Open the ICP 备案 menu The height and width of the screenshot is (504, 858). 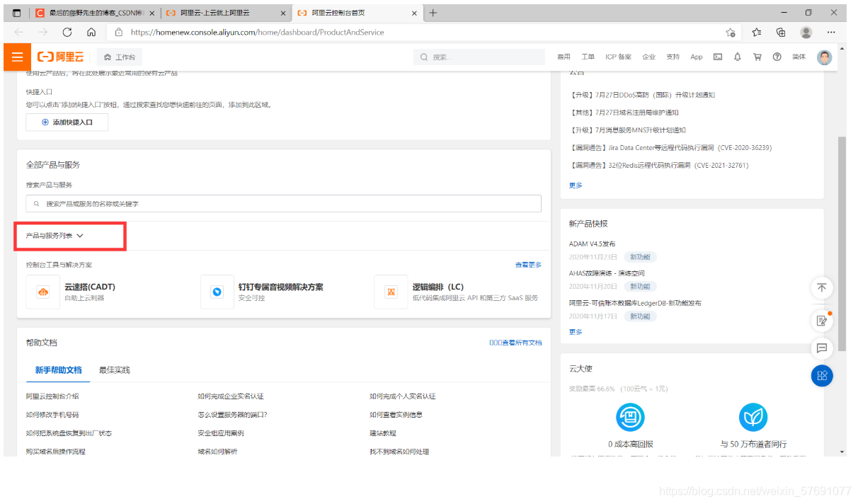[x=618, y=57]
